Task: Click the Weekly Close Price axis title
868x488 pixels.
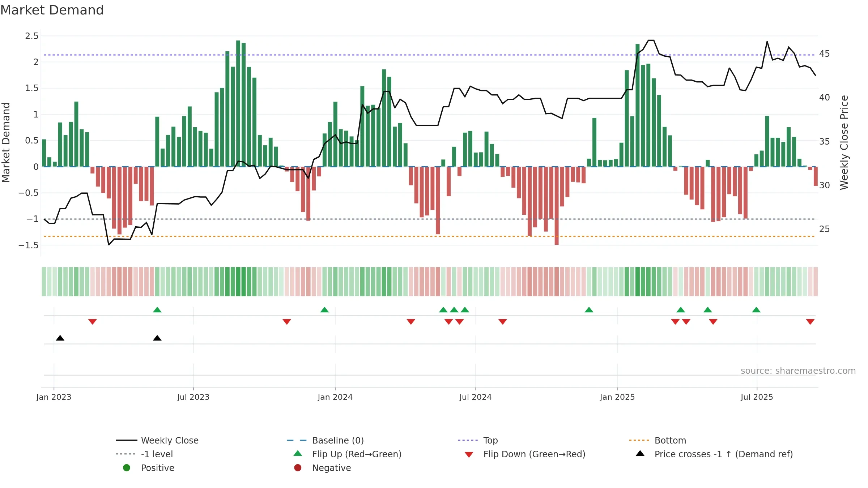Action: click(x=844, y=142)
